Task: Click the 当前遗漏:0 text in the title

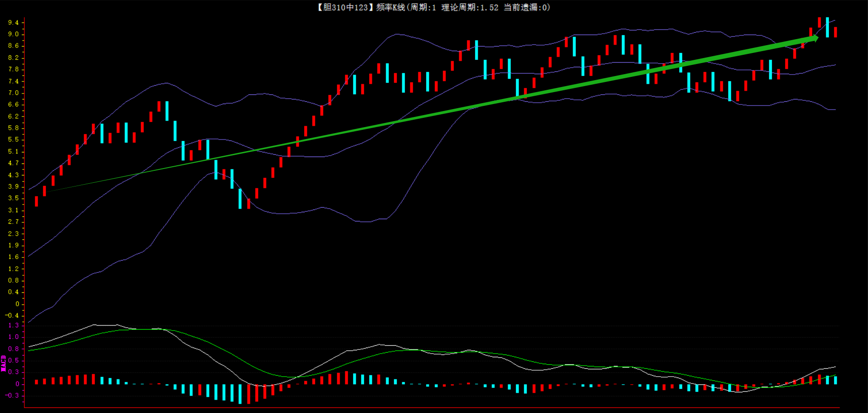Action: (525, 7)
